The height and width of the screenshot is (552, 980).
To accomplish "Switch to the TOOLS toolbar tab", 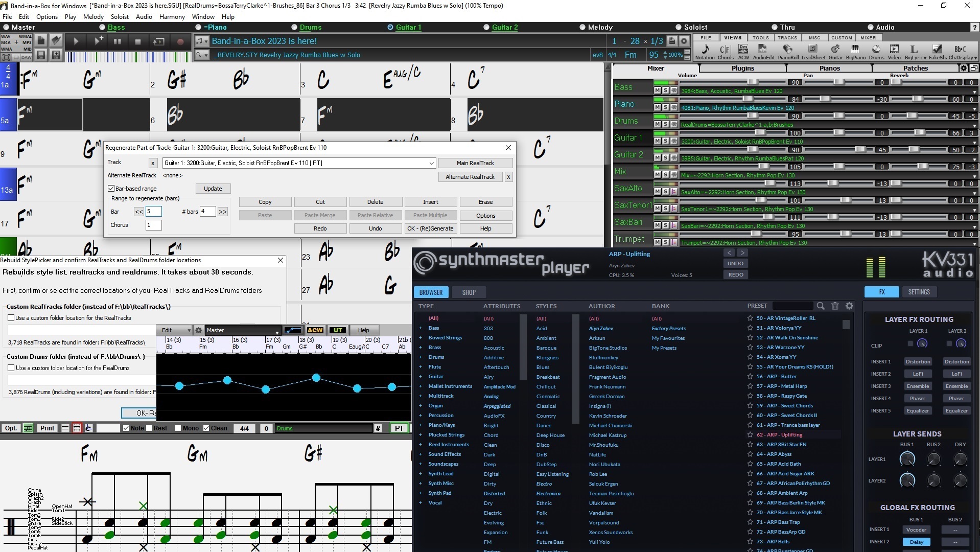I will tap(760, 38).
